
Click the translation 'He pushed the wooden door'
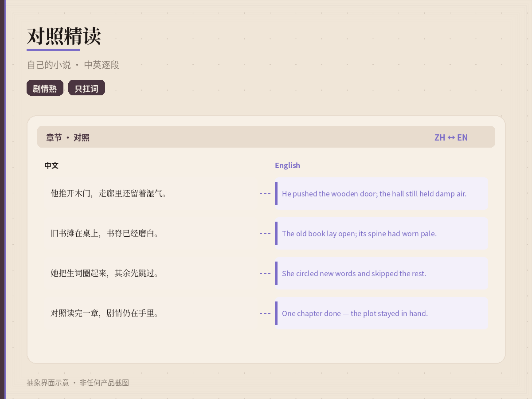[381, 193]
